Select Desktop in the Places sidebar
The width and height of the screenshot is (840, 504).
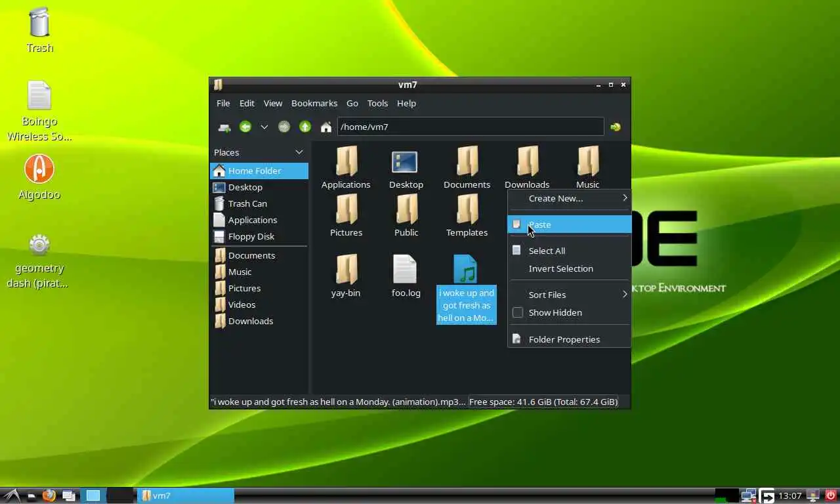[x=259, y=187]
